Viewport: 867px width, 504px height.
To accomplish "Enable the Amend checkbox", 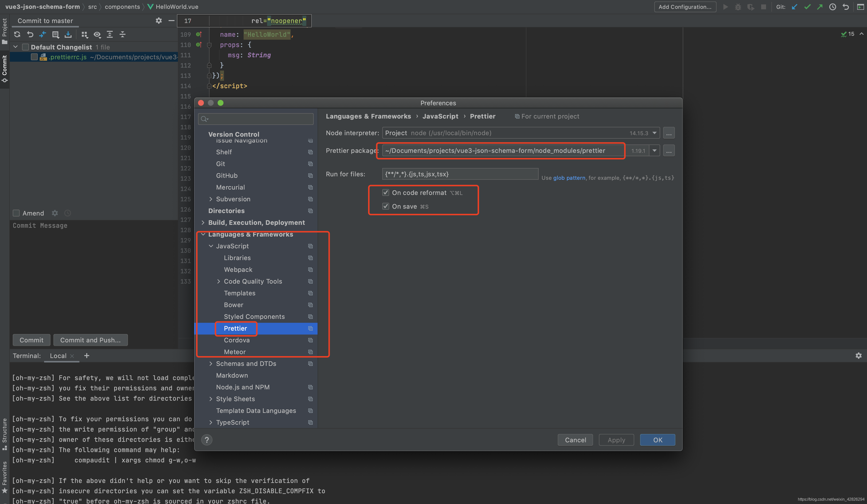I will [16, 213].
